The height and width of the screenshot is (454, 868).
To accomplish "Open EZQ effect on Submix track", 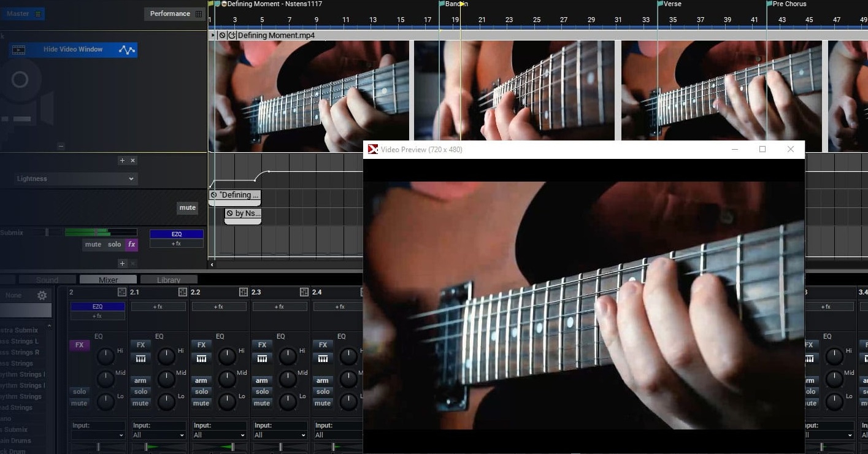I will pos(177,234).
